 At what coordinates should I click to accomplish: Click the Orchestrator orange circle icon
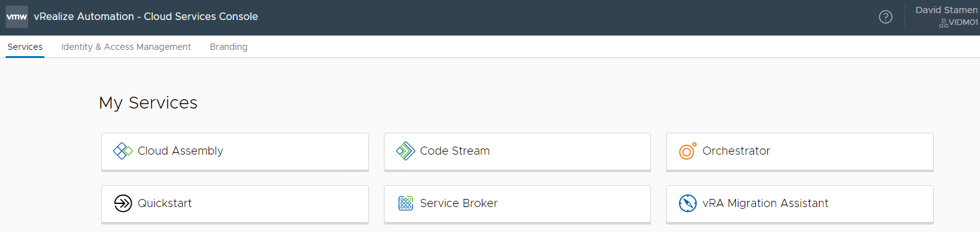coord(688,151)
